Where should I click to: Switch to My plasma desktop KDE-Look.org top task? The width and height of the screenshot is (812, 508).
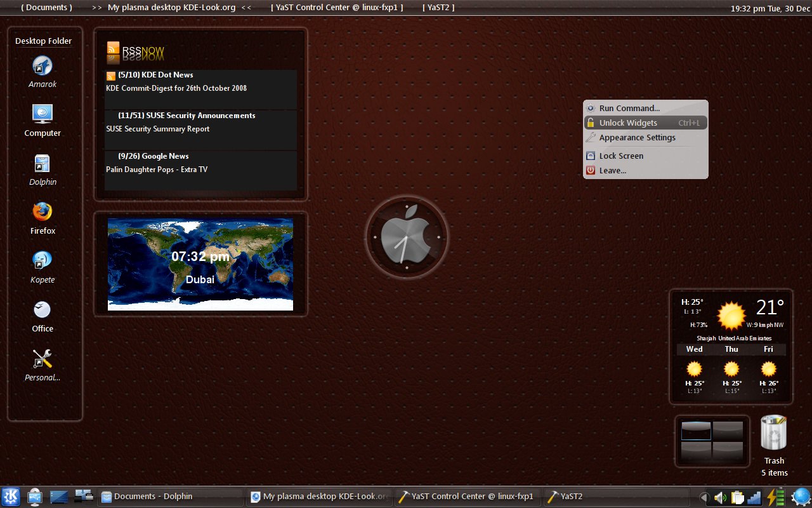tap(171, 8)
